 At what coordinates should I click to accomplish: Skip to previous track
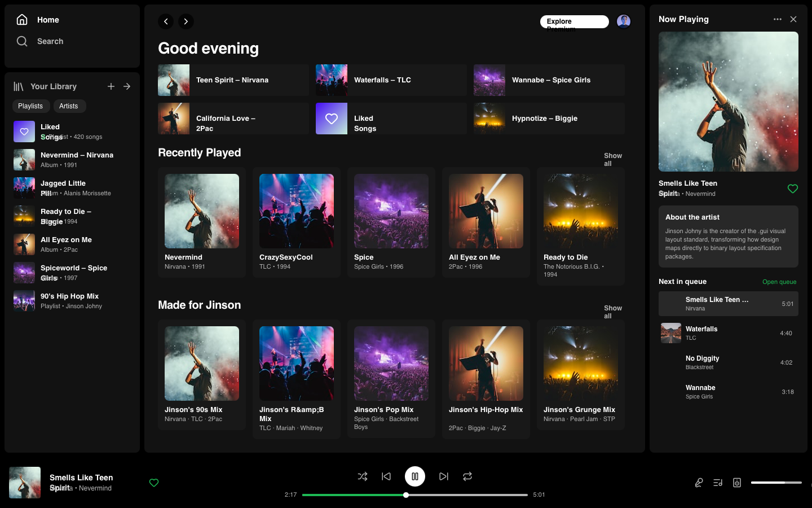(x=386, y=476)
